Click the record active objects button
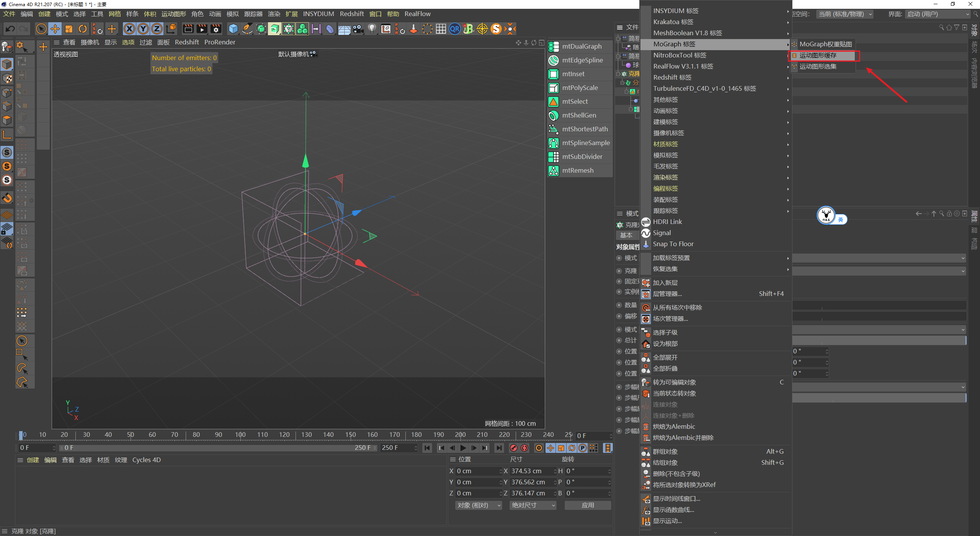The image size is (980, 536). tap(514, 448)
